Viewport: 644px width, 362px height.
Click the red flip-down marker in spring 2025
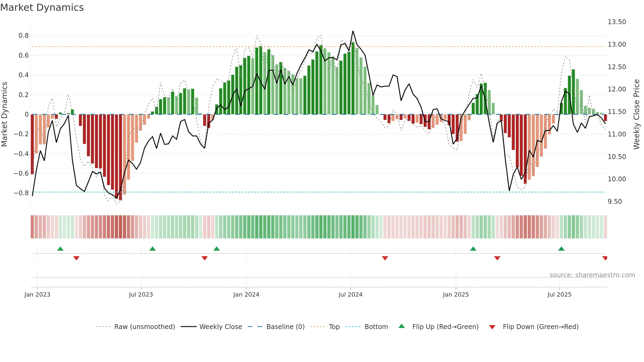[x=497, y=258]
